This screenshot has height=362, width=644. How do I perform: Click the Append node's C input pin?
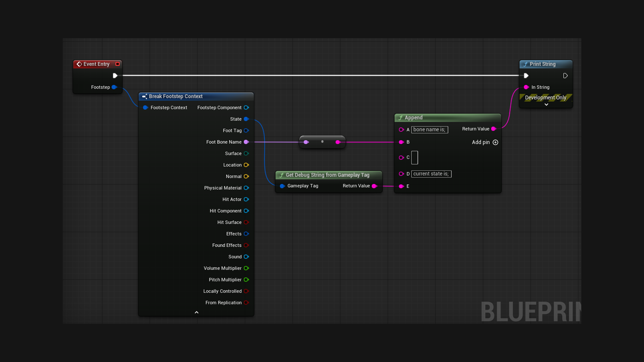click(401, 158)
